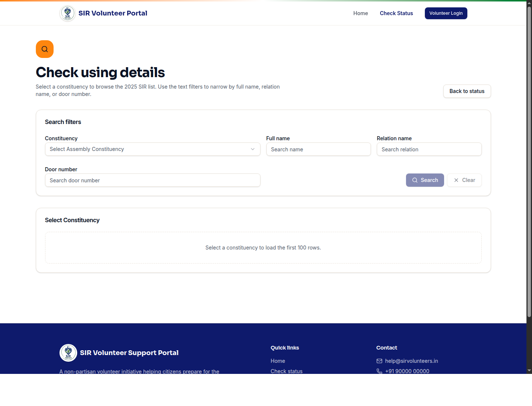
Task: Click the scrollbar down arrow
Action: (x=529, y=371)
